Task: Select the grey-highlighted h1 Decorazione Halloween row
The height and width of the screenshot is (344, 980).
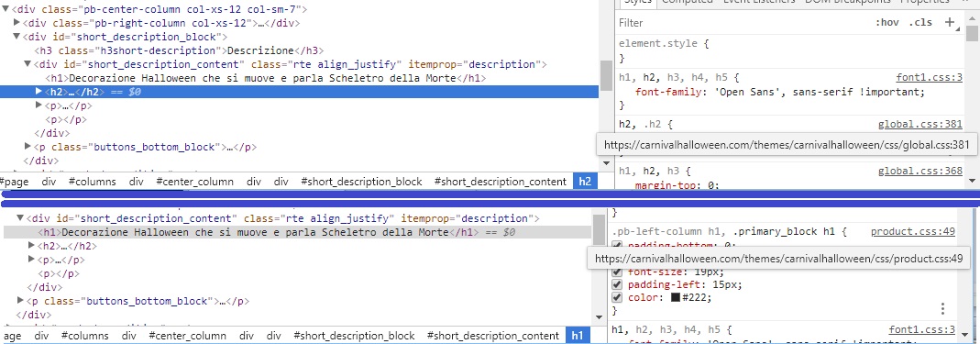Action: tap(298, 232)
